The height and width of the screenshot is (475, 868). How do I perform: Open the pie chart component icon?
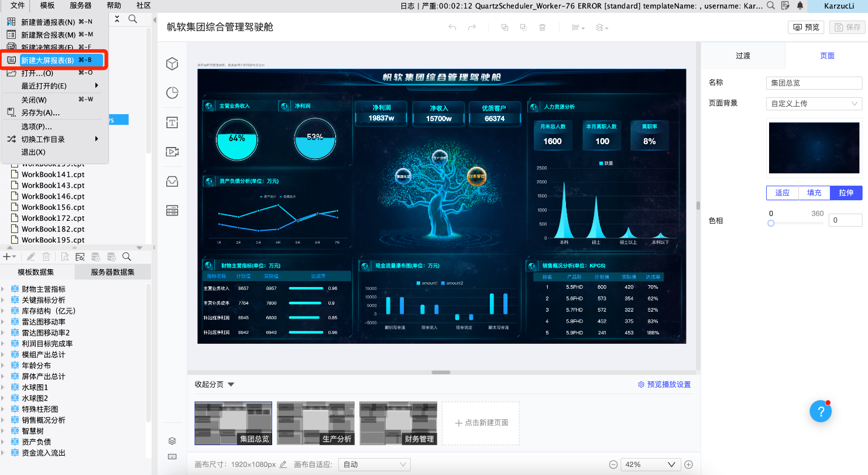click(172, 93)
